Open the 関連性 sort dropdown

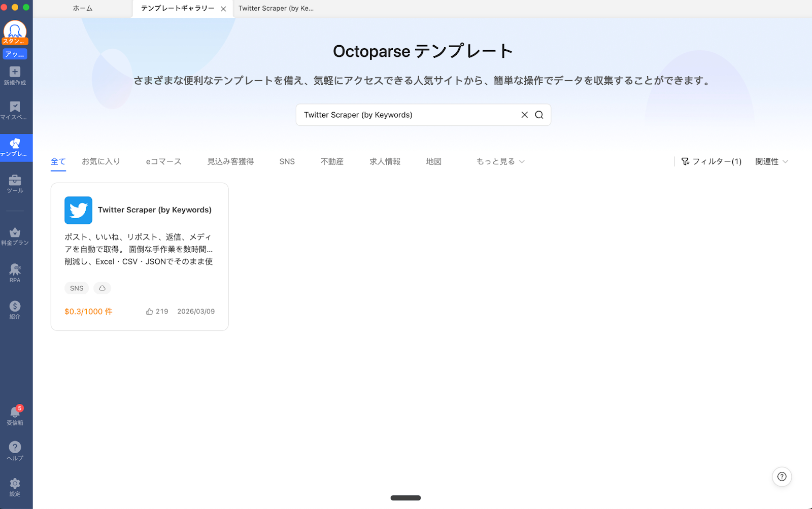click(x=771, y=161)
